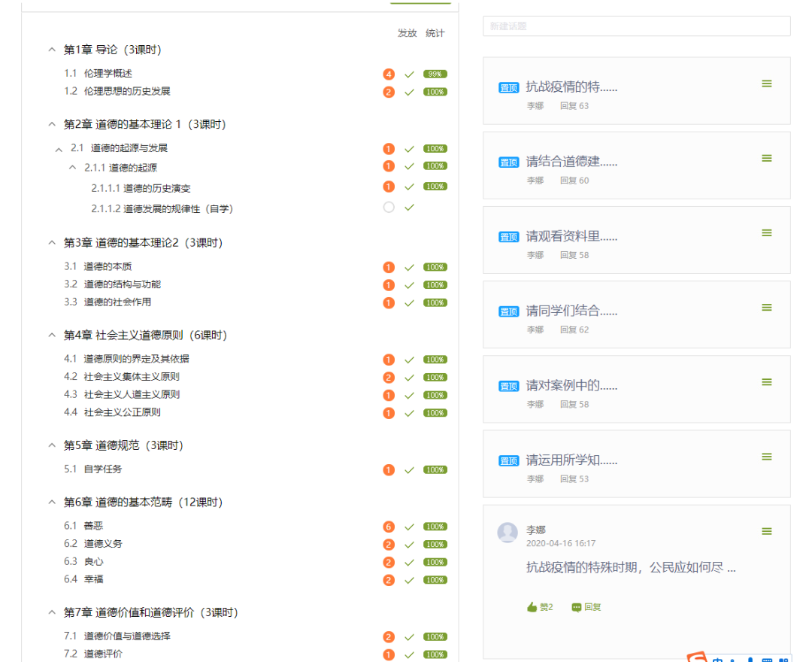Click the orange 6 badge beside 6.1 善恶
This screenshot has width=812, height=662.
[389, 527]
